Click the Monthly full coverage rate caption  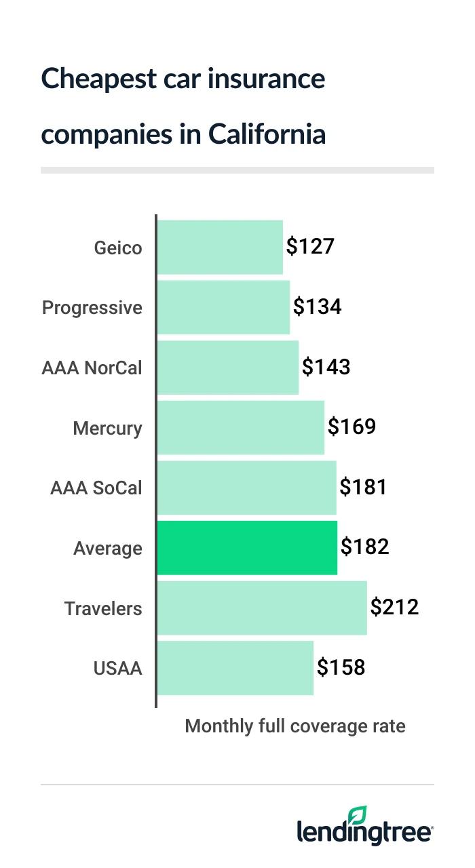pos(295,726)
